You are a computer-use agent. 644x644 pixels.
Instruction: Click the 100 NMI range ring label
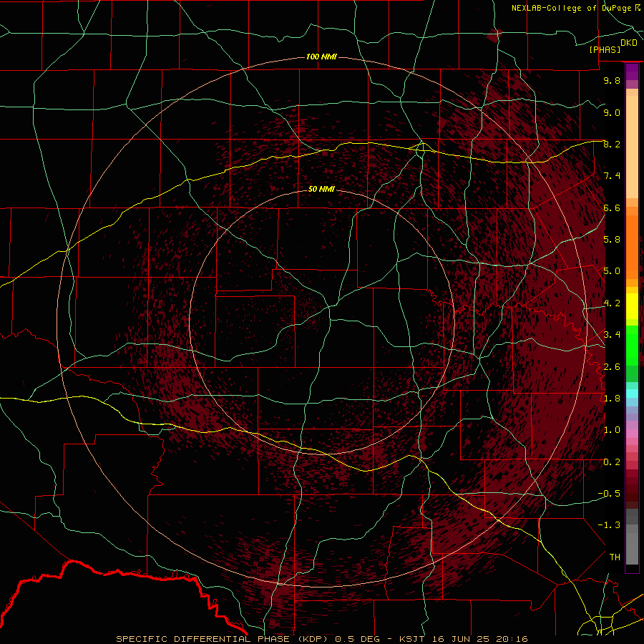[x=321, y=57]
